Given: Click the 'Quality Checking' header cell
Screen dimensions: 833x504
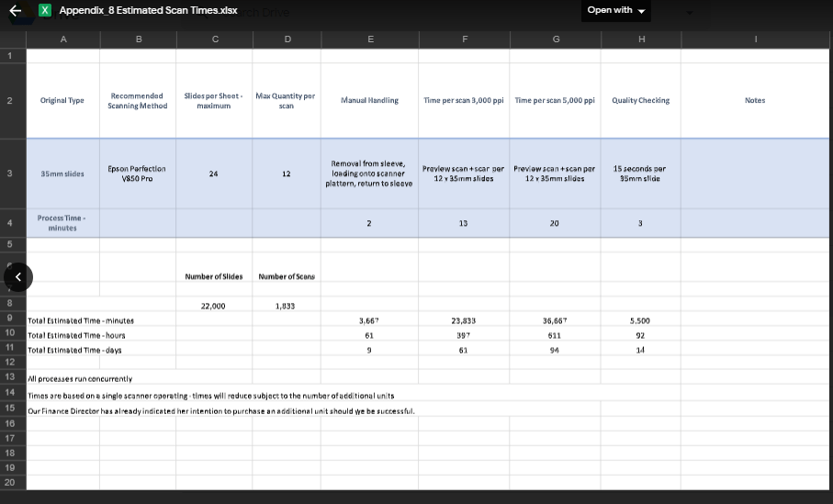Looking at the screenshot, I should click(x=641, y=100).
